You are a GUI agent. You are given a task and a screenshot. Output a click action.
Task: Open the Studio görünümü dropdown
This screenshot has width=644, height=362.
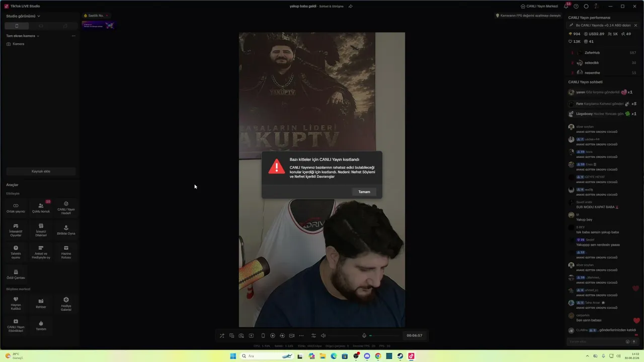pyautogui.click(x=23, y=16)
